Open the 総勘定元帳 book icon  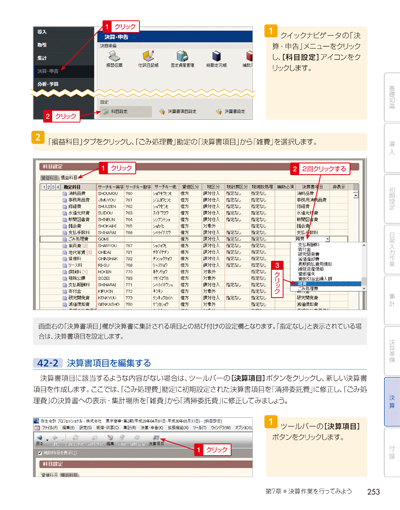coord(216,59)
